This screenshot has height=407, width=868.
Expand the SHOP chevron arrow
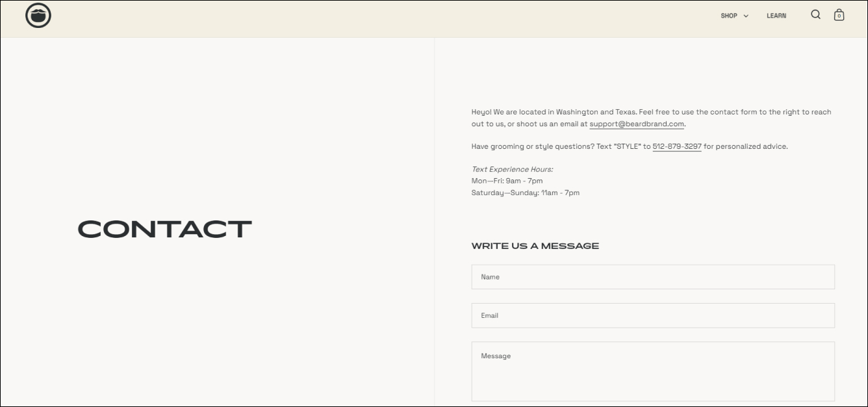coord(746,16)
